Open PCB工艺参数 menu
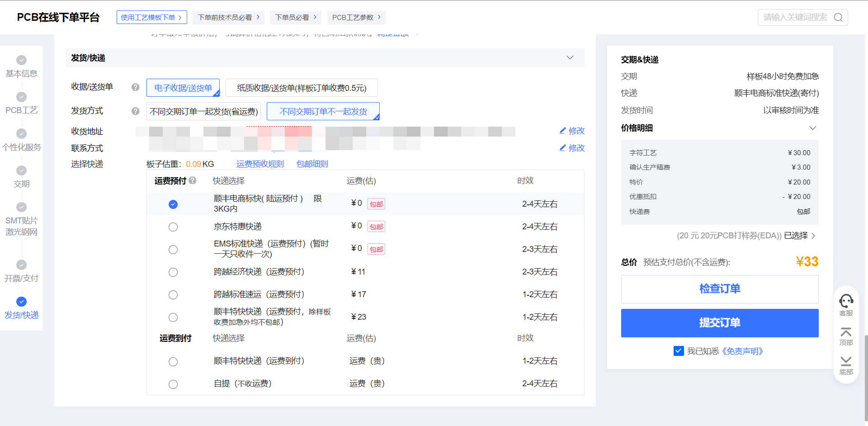868x426 pixels. coord(356,17)
